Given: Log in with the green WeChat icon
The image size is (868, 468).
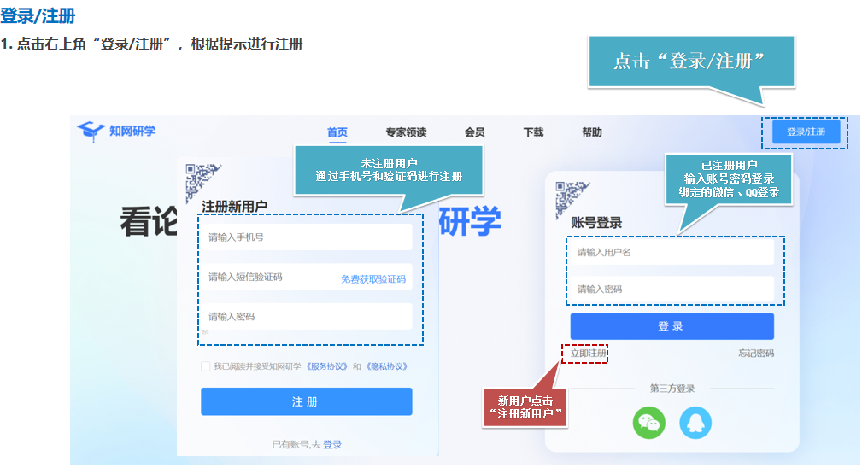Looking at the screenshot, I should point(648,423).
